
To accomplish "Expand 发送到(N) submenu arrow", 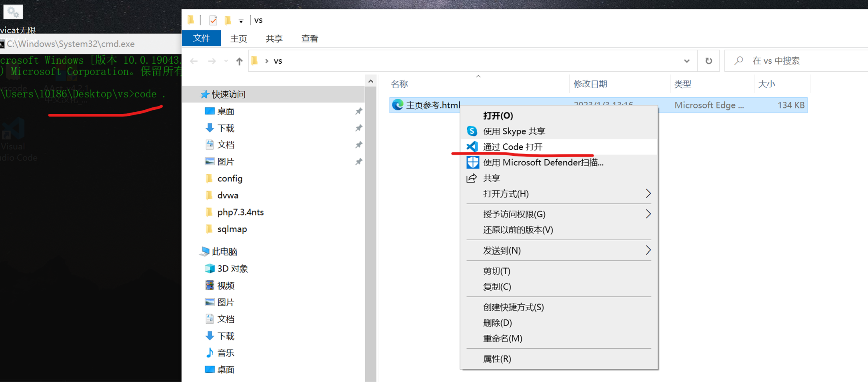I will tap(648, 250).
